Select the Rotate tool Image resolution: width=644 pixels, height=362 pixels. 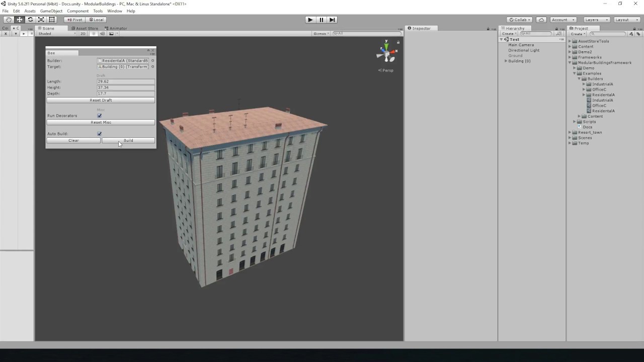tap(30, 20)
